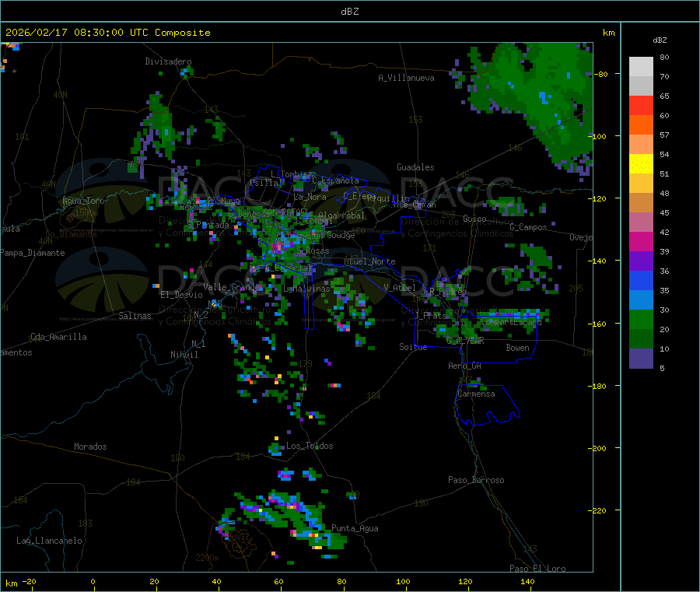Image resolution: width=700 pixels, height=592 pixels.
Task: Pick the bright green swatch between 30 and 20
Action: (x=641, y=319)
